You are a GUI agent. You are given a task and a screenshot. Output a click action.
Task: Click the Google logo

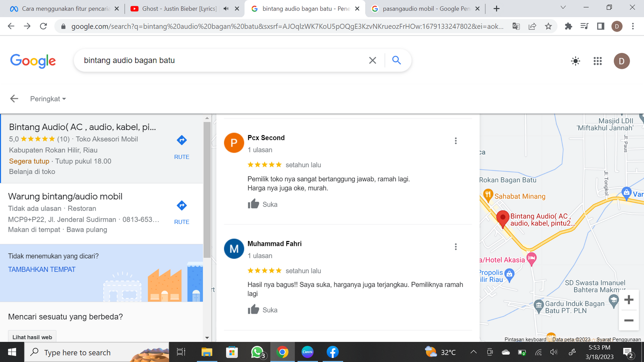point(33,61)
